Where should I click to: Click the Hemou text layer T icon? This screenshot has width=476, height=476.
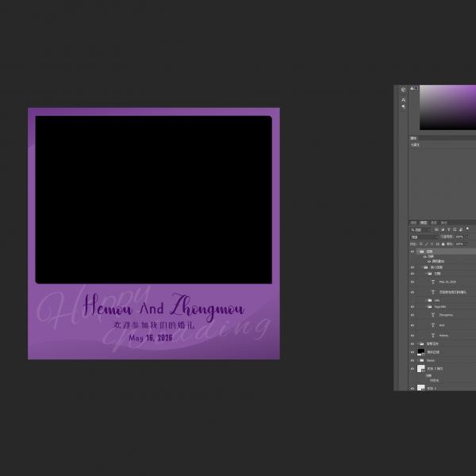[x=433, y=335]
